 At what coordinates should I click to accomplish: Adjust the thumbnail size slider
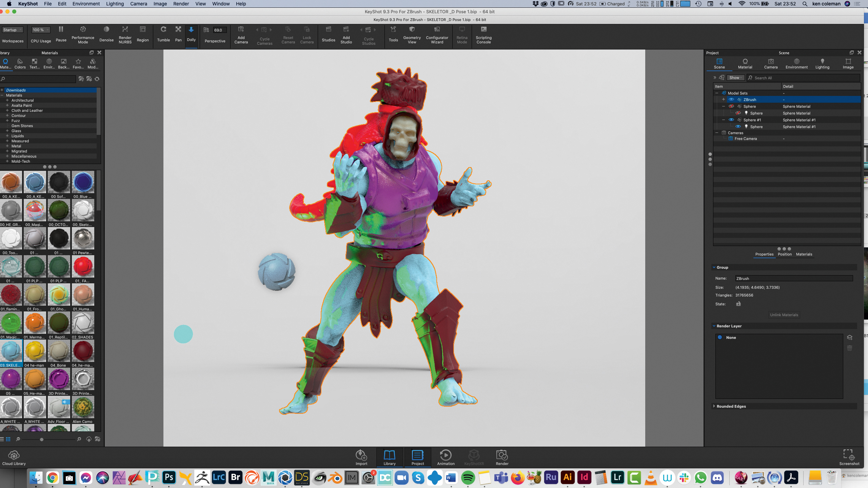[42, 440]
